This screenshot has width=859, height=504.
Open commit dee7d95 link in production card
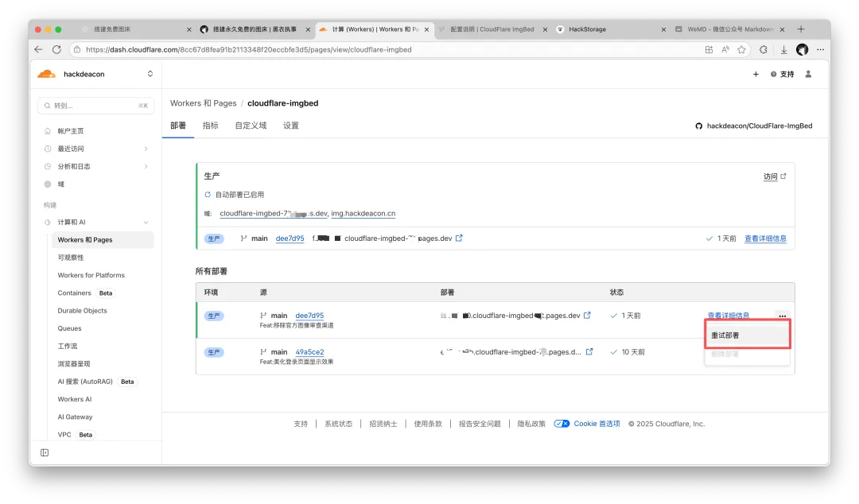290,238
